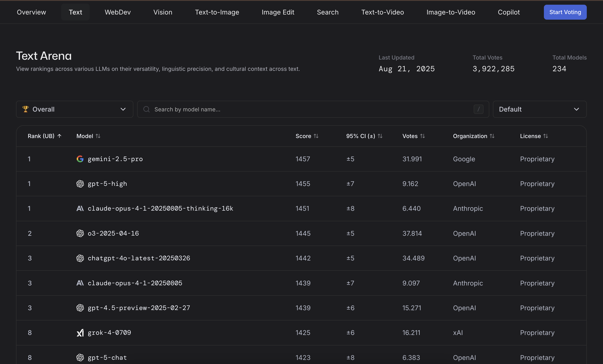This screenshot has width=603, height=364.
Task: Click the trophy icon in the Overall selector
Action: (25, 109)
